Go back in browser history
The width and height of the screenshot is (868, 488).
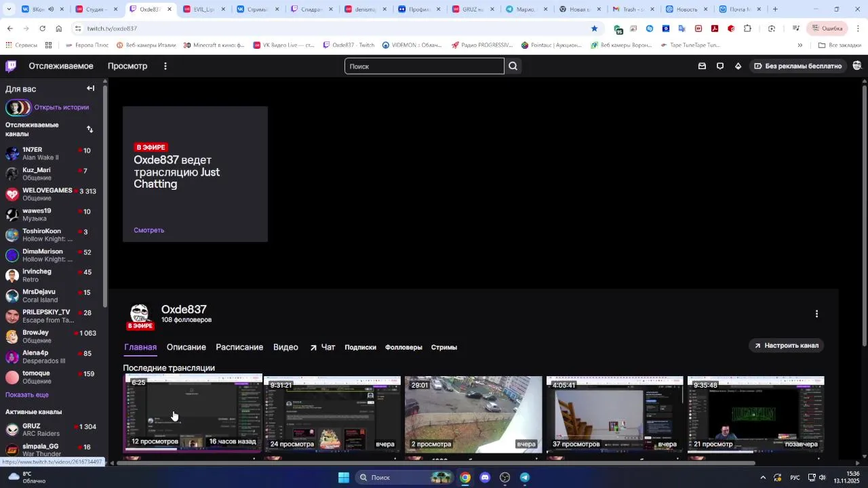tap(10, 28)
